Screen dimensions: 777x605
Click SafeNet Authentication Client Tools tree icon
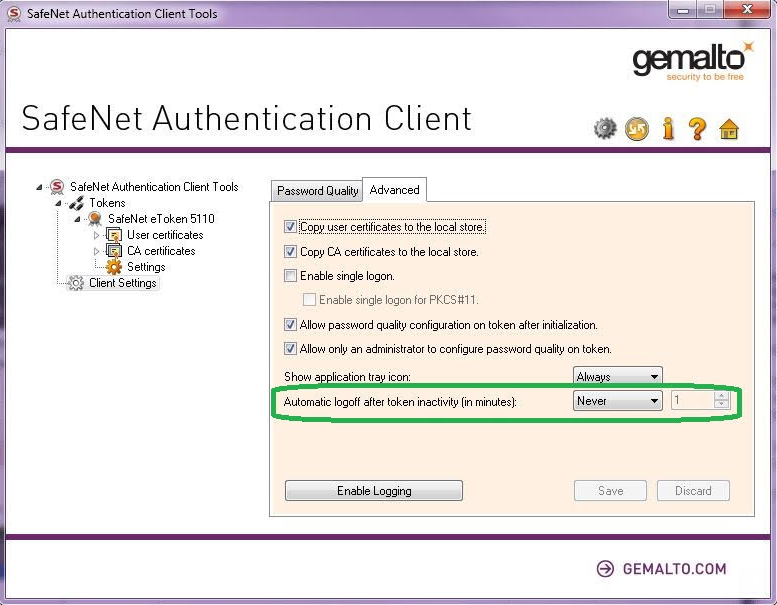57,187
